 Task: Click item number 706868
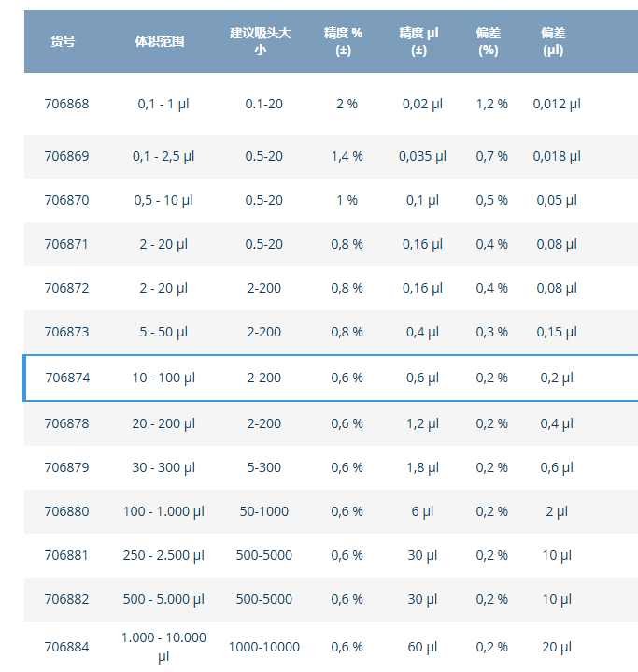pos(67,104)
